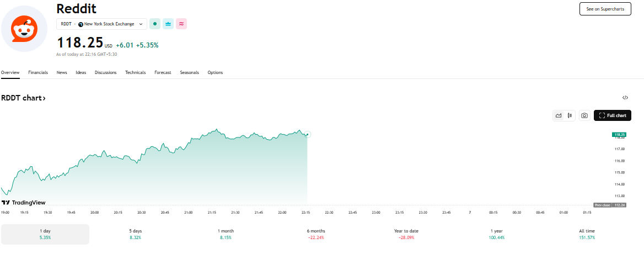Select the 6 months range
Image resolution: width=644 pixels, height=254 pixels.
coord(316,234)
